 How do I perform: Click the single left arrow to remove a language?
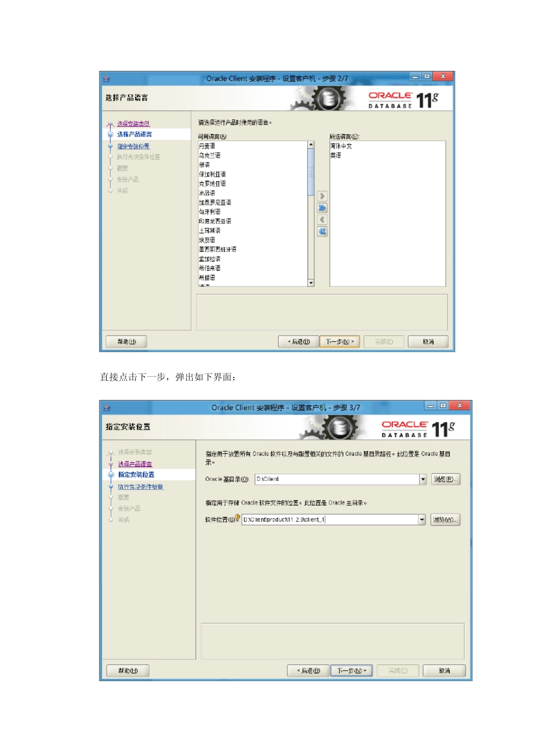click(322, 220)
